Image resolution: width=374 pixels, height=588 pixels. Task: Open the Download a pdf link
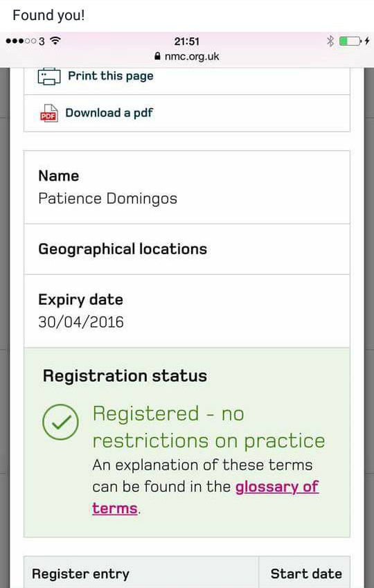point(109,113)
